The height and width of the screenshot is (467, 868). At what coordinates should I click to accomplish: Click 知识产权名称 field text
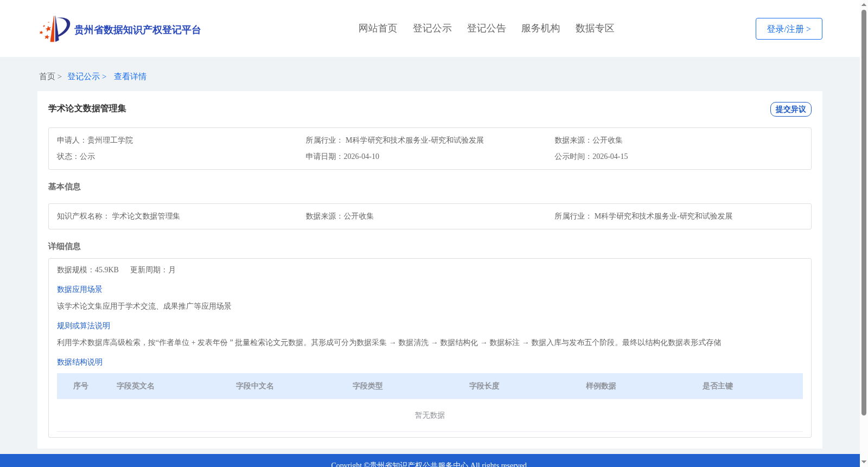(118, 216)
